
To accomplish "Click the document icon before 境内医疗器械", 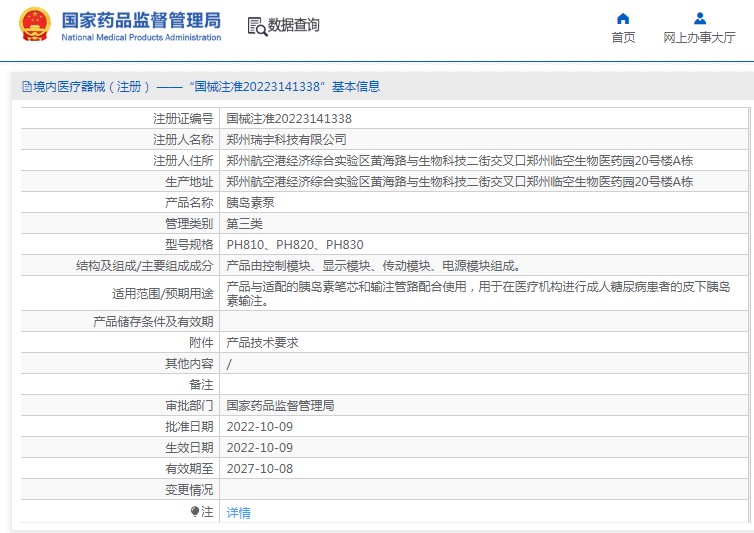I will pos(27,87).
